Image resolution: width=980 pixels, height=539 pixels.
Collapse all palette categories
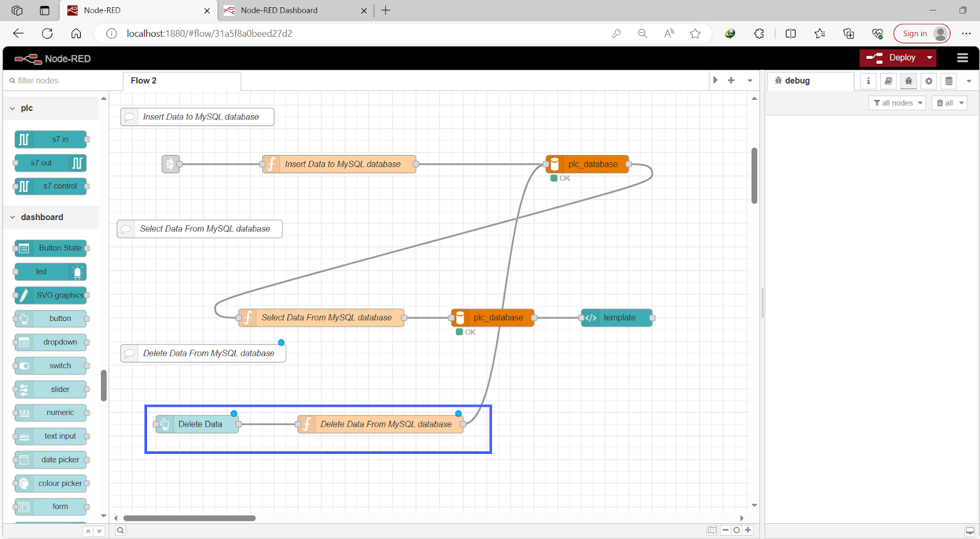tap(88, 531)
